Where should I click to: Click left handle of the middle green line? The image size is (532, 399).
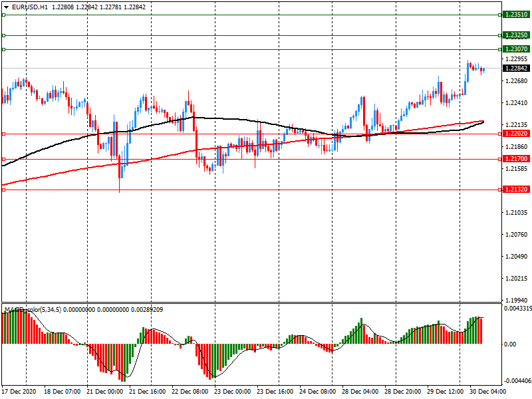[3, 35]
